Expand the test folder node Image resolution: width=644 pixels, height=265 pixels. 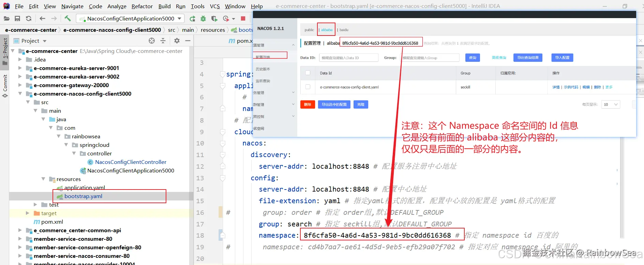coord(35,205)
